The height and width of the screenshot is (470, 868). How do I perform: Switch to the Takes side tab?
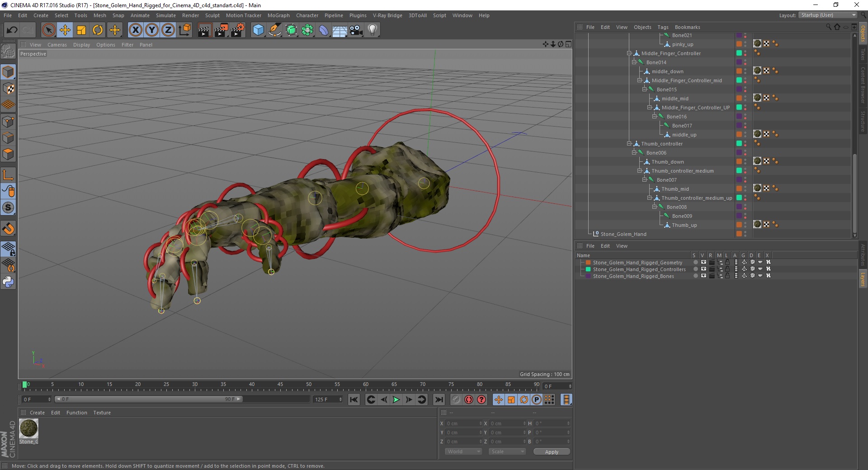(863, 55)
